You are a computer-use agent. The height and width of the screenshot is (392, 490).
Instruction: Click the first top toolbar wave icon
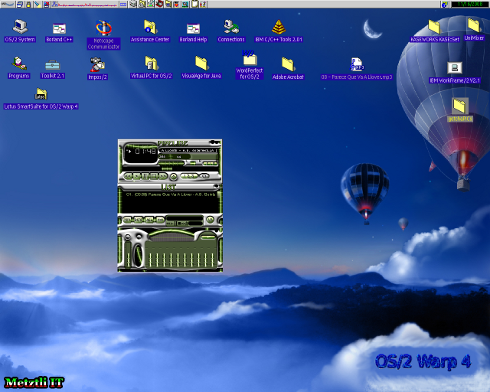coord(8,4)
